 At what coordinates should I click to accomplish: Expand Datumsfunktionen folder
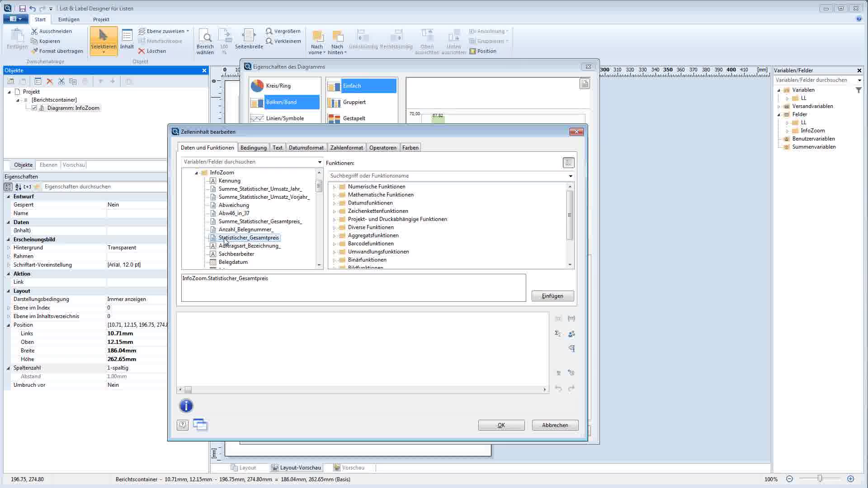pyautogui.click(x=334, y=203)
